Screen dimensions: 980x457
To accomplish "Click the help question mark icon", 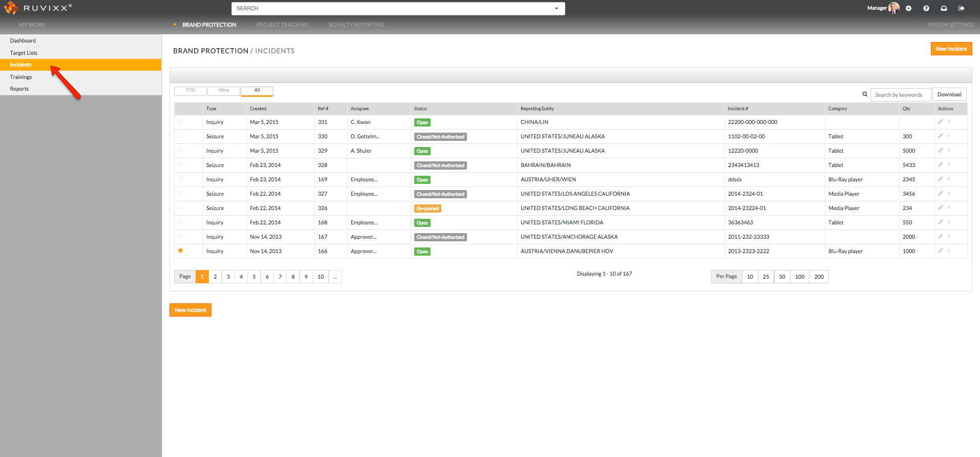I will click(926, 8).
